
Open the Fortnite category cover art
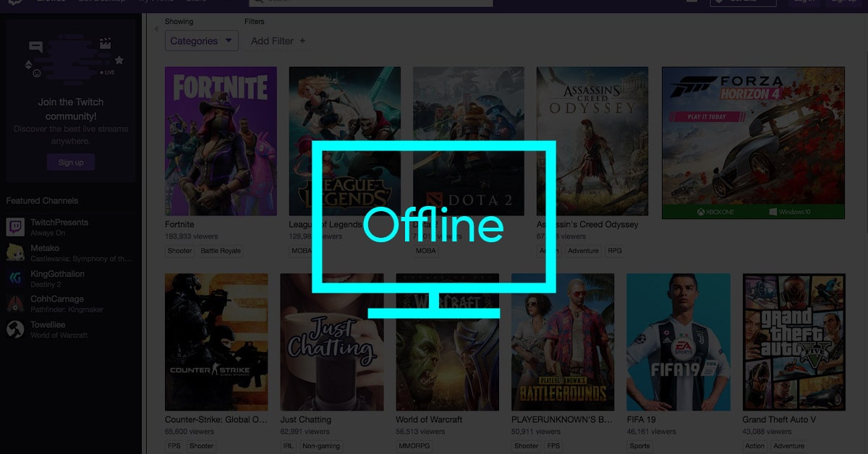[221, 141]
